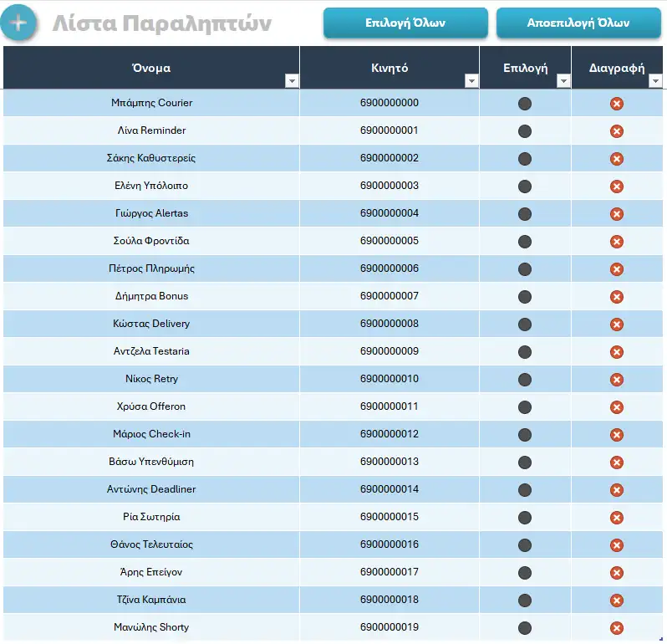Toggle selection dot for Βάσω Υπενθύμιση
Screen dimensions: 667x644
[525, 463]
